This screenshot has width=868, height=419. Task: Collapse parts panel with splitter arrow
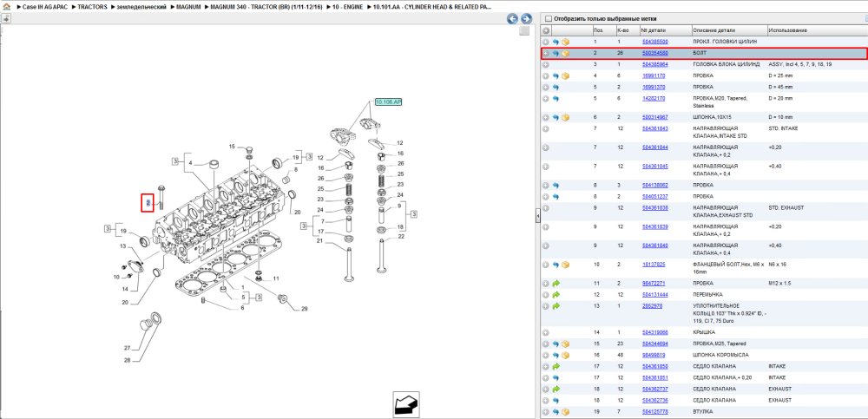tap(537, 217)
